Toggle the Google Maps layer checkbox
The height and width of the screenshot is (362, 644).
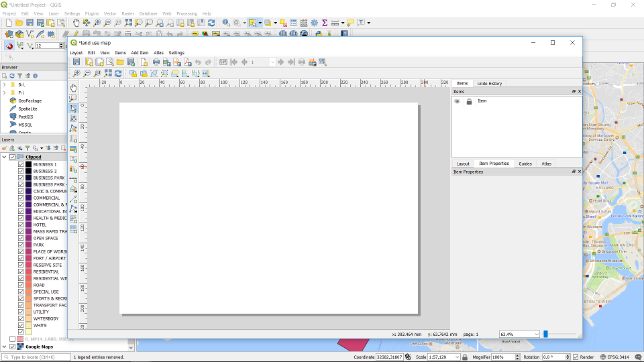12,347
